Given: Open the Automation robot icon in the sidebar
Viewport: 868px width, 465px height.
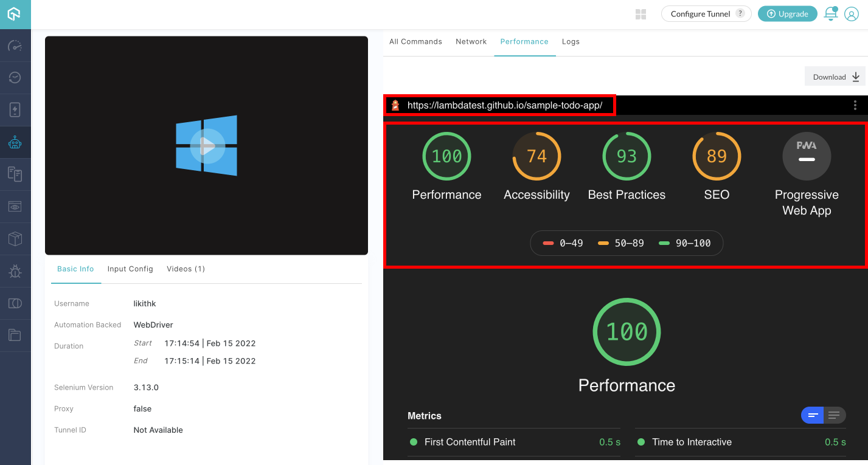Looking at the screenshot, I should click(x=15, y=142).
